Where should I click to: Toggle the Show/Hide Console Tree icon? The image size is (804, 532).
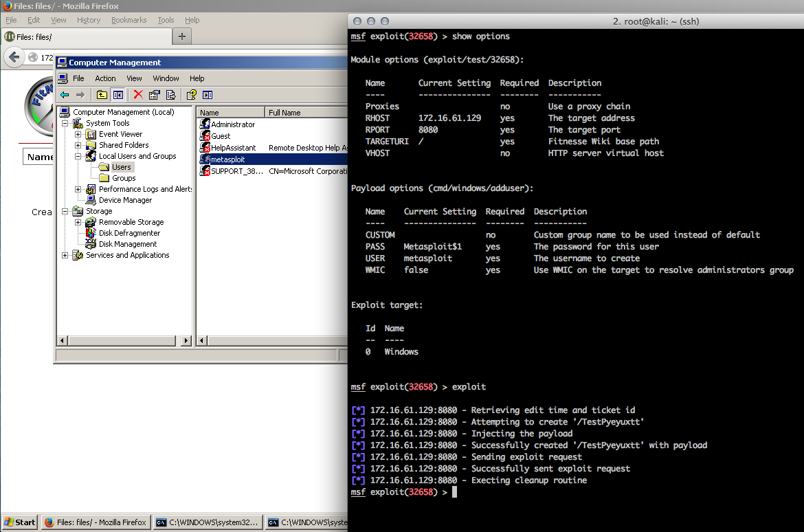click(x=118, y=95)
